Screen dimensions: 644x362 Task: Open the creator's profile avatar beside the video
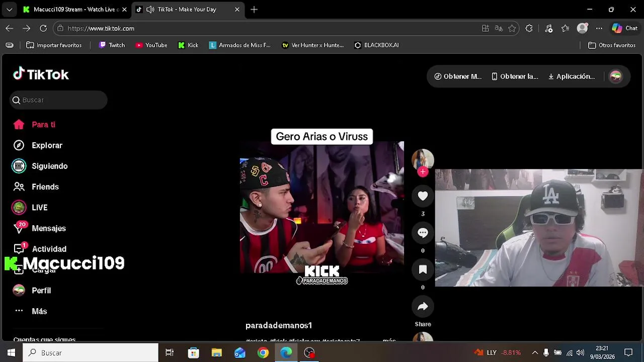pyautogui.click(x=423, y=159)
